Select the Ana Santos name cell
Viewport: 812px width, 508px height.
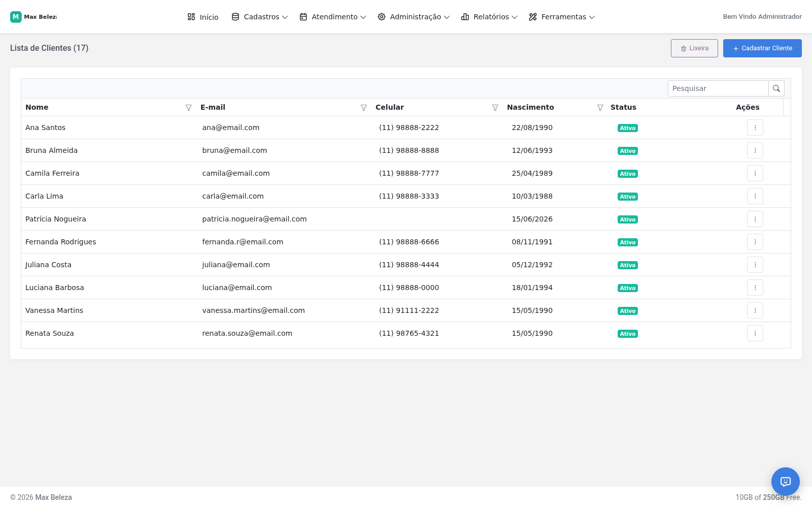coord(45,128)
